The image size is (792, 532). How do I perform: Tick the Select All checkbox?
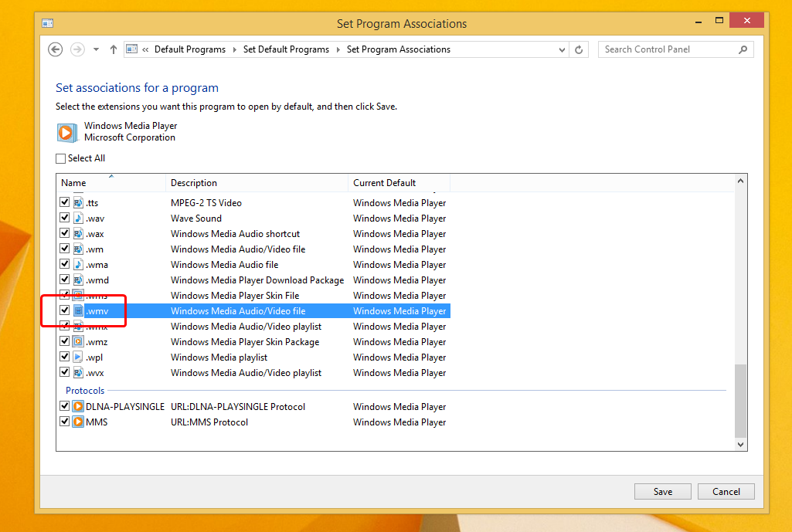click(60, 158)
